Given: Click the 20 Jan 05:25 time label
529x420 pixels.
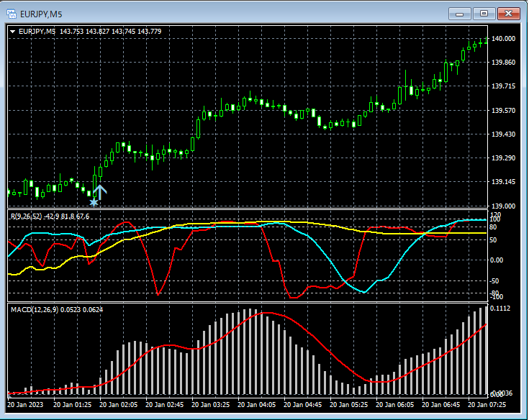Looking at the screenshot, I should [350, 405].
